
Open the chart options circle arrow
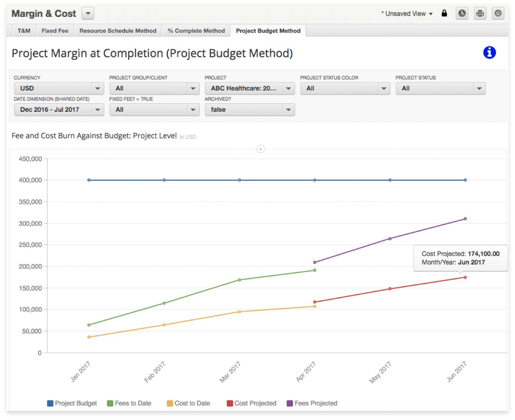coord(261,149)
